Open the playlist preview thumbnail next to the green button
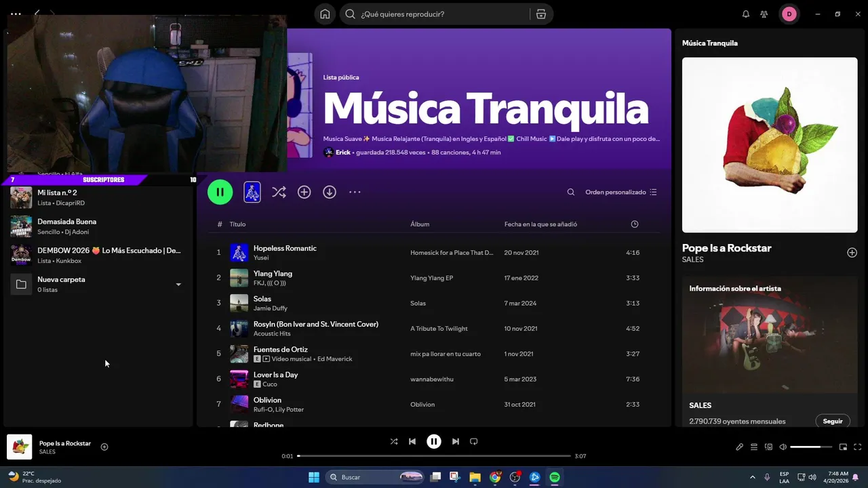The image size is (868, 488). coord(252,192)
